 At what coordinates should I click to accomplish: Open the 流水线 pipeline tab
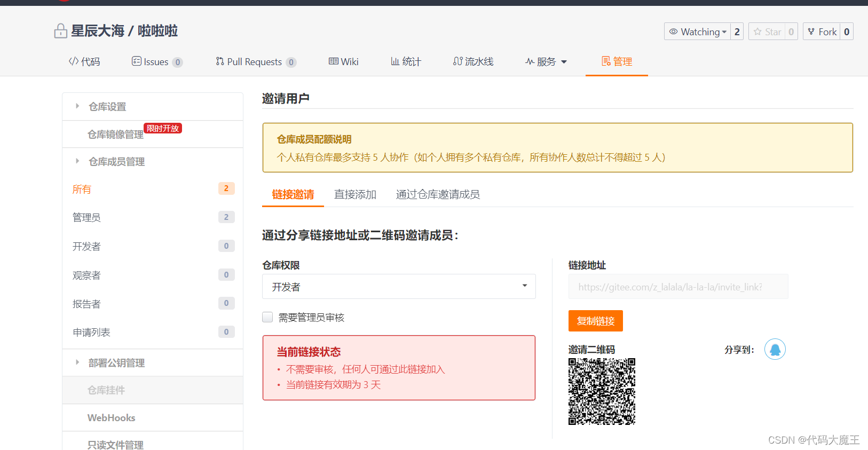coord(473,62)
